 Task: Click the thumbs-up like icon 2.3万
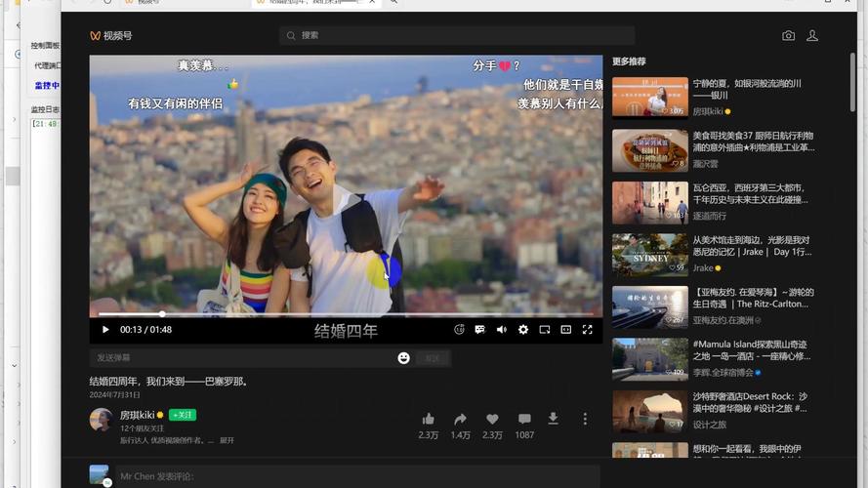(428, 419)
